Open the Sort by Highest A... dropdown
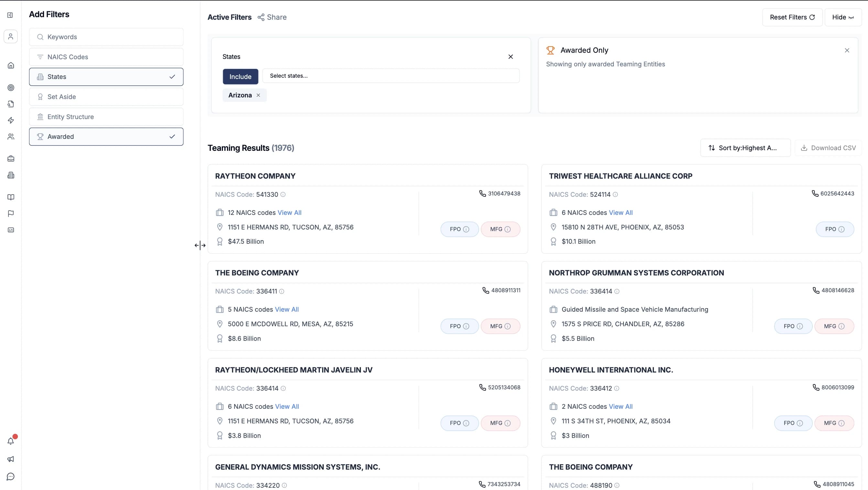The image size is (868, 490). click(745, 148)
